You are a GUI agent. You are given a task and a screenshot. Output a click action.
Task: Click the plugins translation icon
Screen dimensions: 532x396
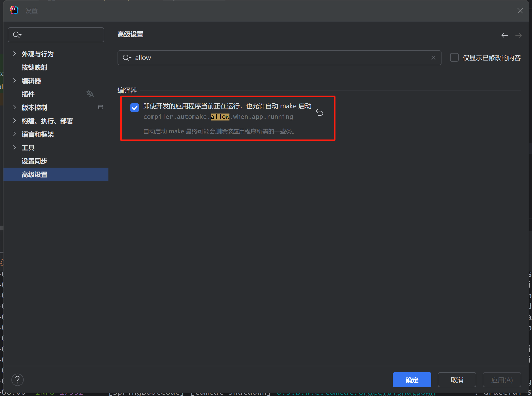click(x=90, y=94)
